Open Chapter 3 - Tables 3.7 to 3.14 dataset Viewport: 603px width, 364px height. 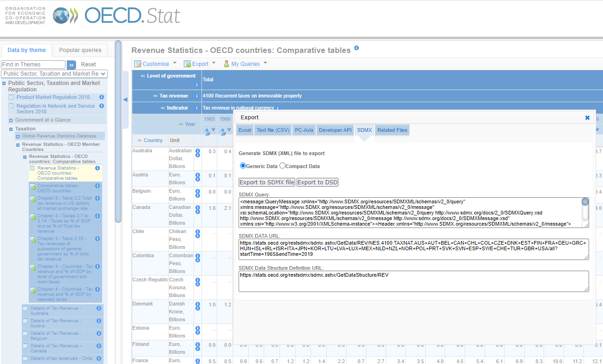click(x=65, y=223)
